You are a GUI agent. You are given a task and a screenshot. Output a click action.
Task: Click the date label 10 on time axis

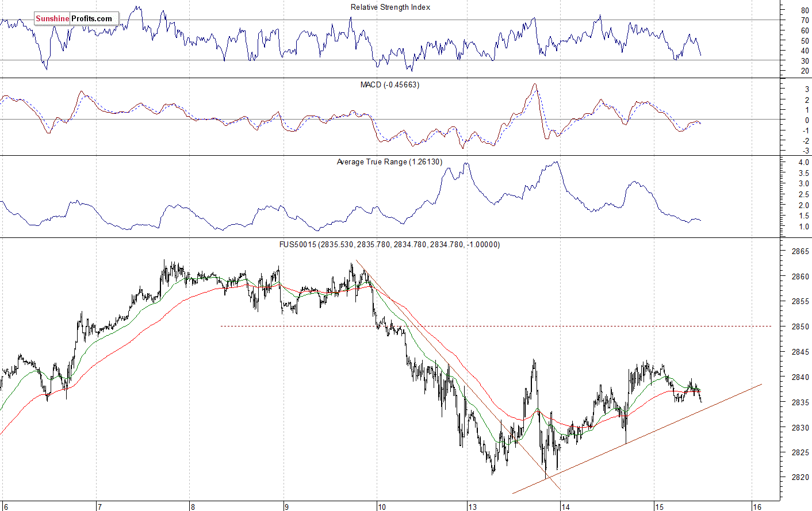tap(381, 506)
